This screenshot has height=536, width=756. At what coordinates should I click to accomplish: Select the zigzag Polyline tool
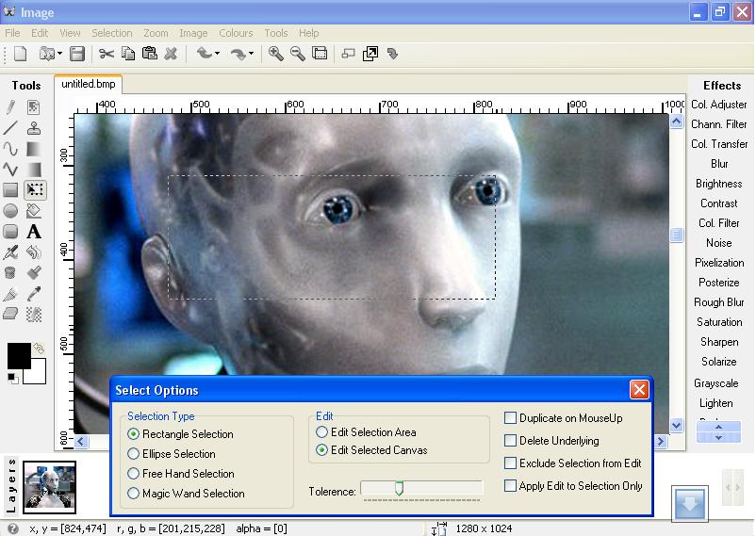[x=10, y=170]
